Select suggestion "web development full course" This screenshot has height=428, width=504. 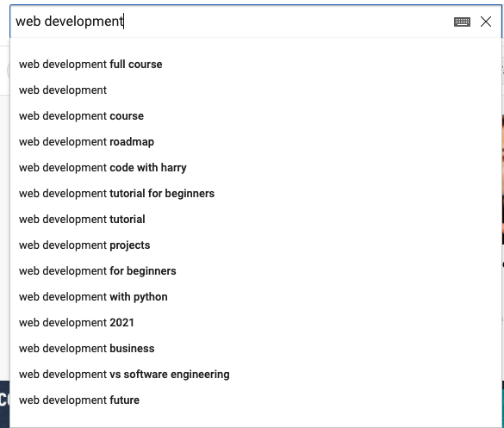pyautogui.click(x=256, y=65)
